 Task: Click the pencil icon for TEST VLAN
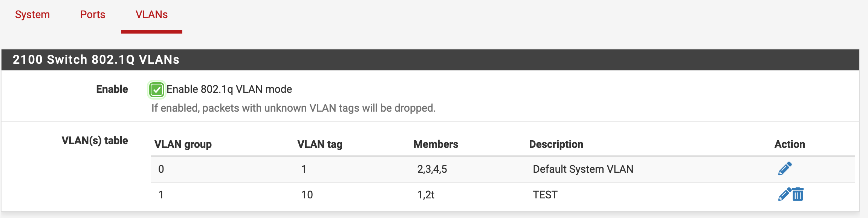(x=784, y=194)
